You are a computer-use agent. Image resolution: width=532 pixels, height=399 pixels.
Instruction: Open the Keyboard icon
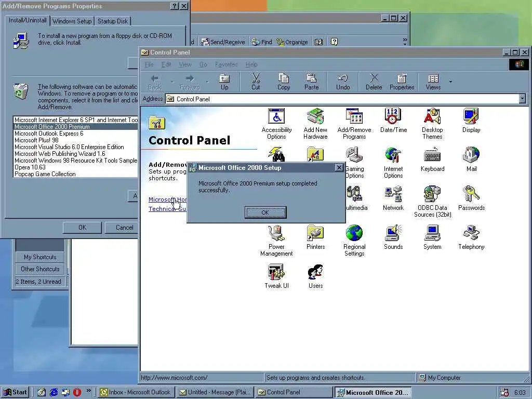click(x=432, y=159)
